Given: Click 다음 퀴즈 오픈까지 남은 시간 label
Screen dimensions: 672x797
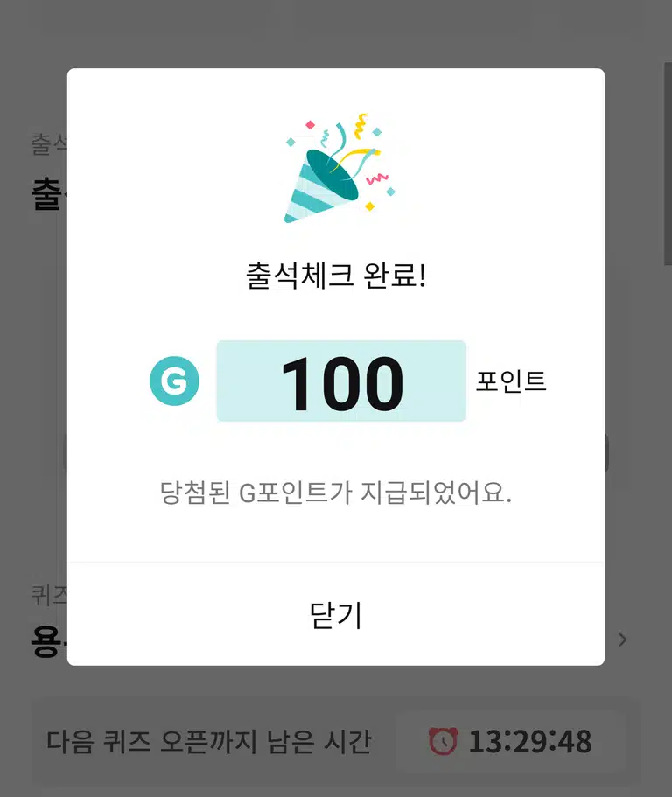Looking at the screenshot, I should pyautogui.click(x=209, y=741).
